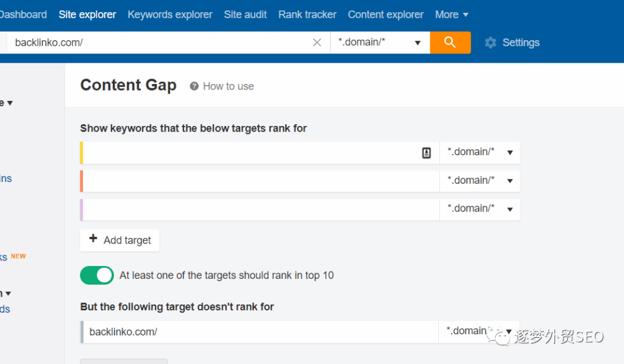
Task: Click the question mark help icon
Action: (x=194, y=86)
